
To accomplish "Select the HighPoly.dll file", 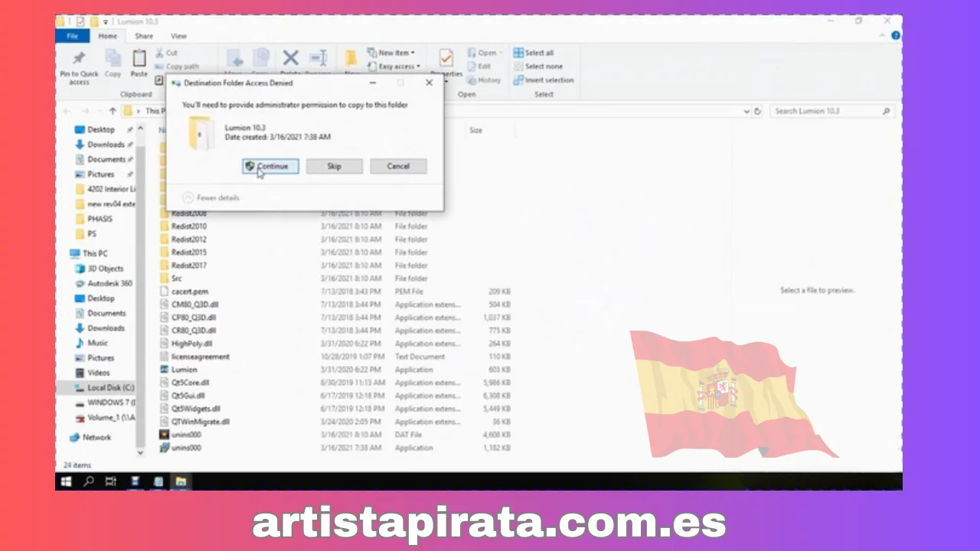I will [191, 344].
